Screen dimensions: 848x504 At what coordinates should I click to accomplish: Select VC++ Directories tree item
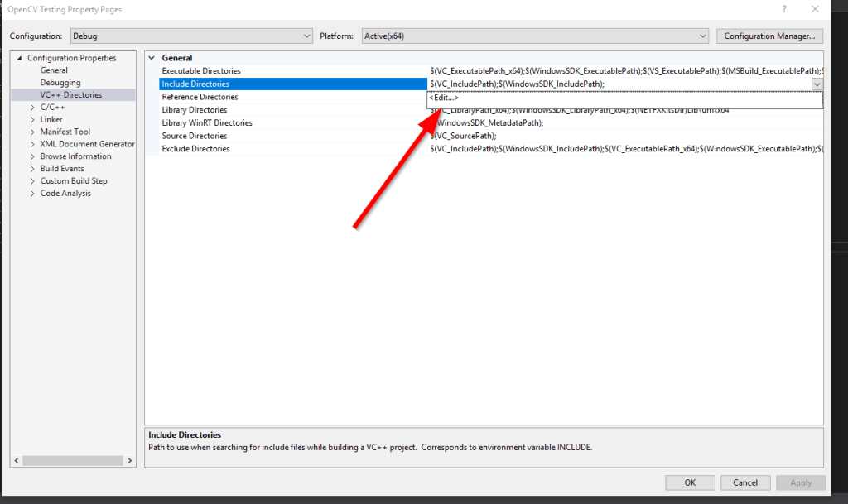[x=71, y=94]
